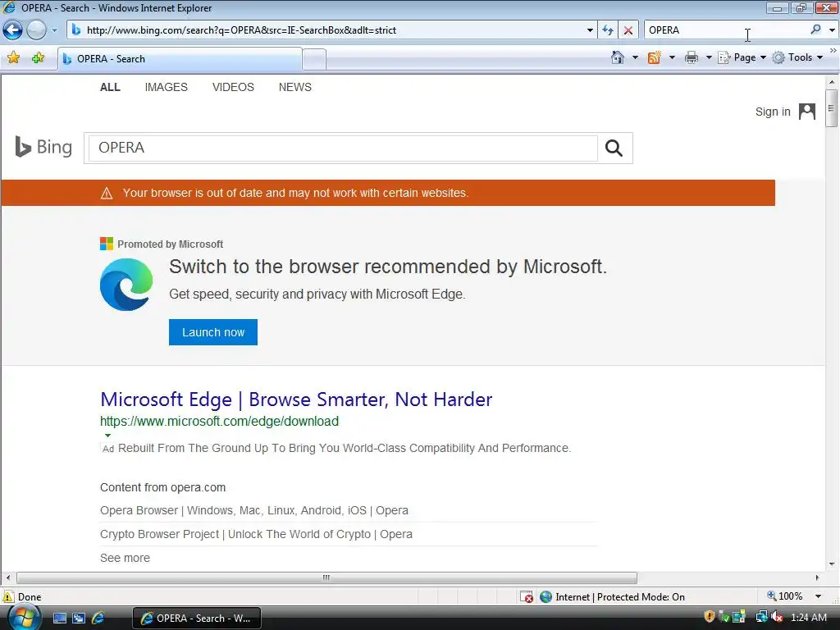The image size is (840, 630).
Task: Expand the Feeds dropdown arrow
Action: pyautogui.click(x=672, y=57)
